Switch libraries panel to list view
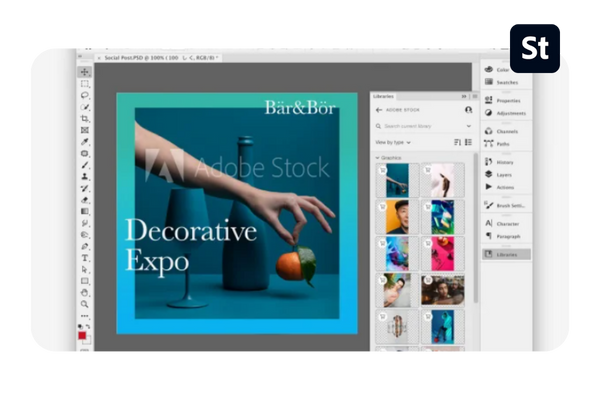600x400 pixels. click(x=468, y=142)
